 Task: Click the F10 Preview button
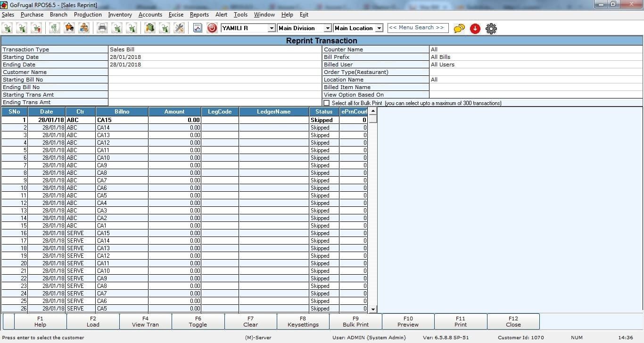point(408,321)
